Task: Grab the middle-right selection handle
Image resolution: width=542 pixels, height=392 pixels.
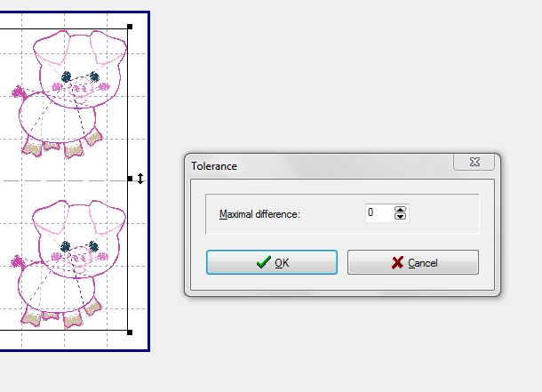Action: pyautogui.click(x=130, y=179)
